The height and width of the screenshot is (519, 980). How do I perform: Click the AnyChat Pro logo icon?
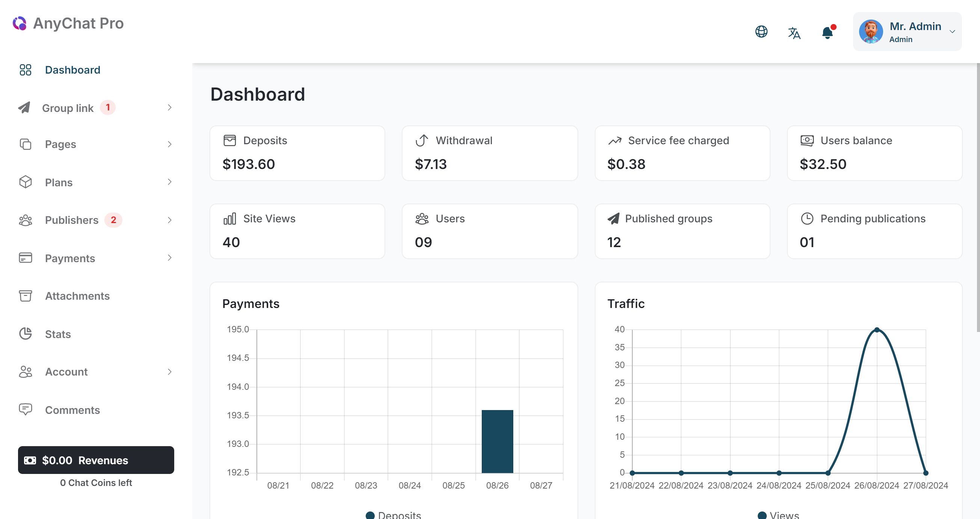click(20, 23)
